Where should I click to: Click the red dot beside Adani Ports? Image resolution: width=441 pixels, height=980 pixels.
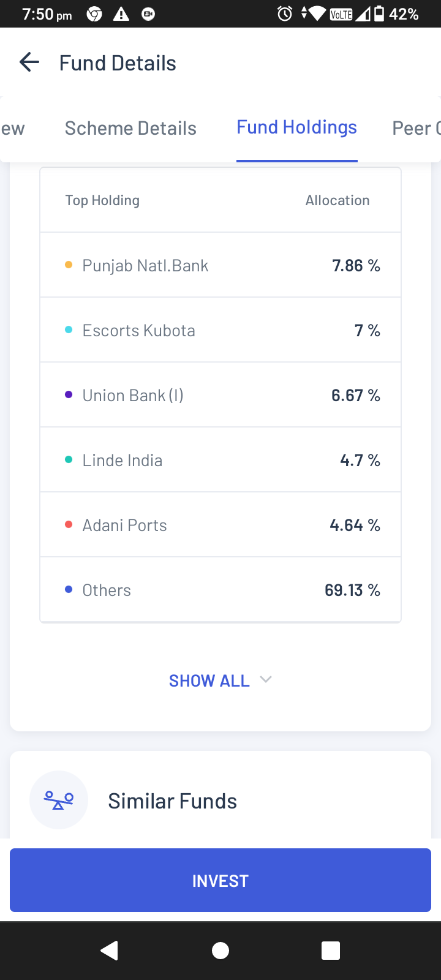click(x=69, y=525)
